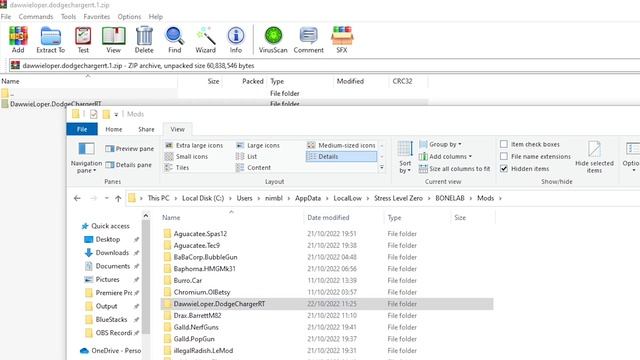Open OneDrive in navigation pane
Image resolution: width=640 pixels, height=360 pixels.
(112, 351)
